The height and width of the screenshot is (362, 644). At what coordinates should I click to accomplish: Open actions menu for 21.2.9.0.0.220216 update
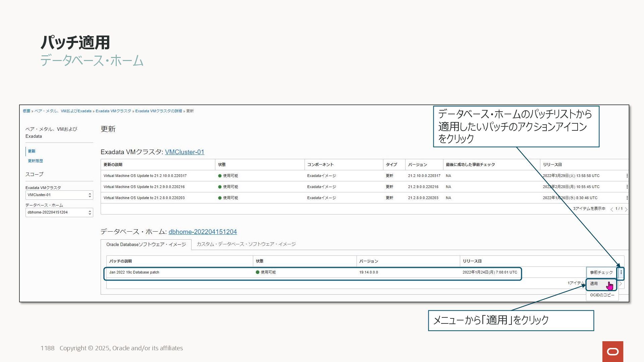[627, 187]
